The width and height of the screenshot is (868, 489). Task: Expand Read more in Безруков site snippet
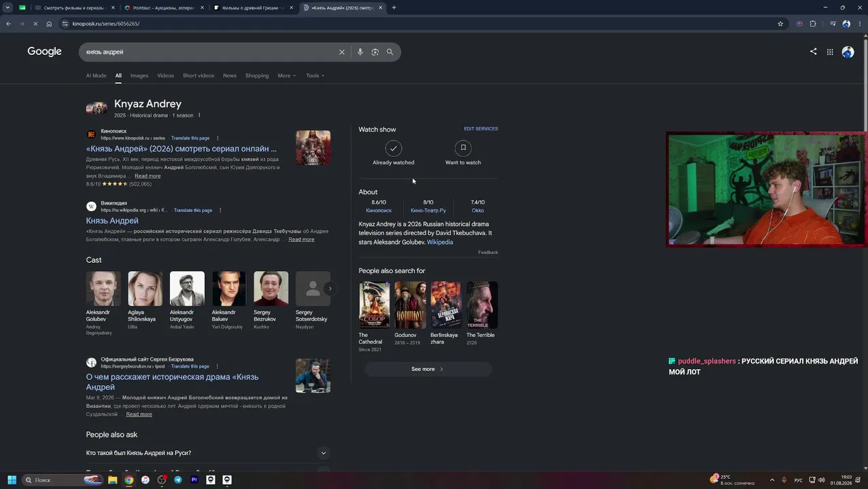click(139, 414)
